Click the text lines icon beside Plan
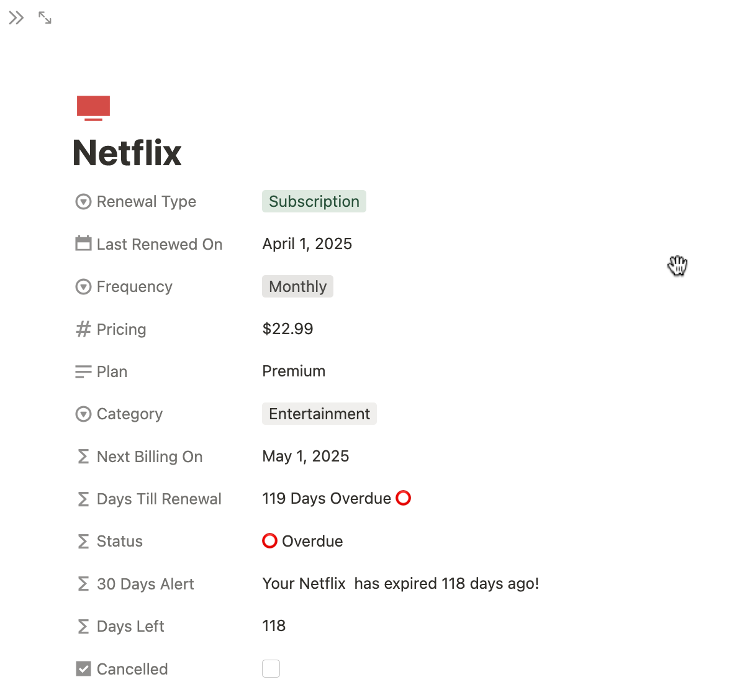 click(x=83, y=371)
